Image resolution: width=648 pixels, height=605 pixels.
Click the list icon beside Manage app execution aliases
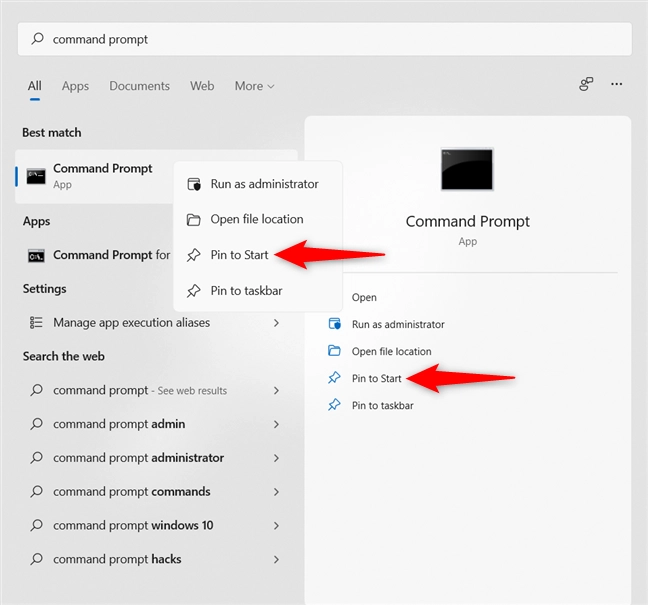click(36, 322)
